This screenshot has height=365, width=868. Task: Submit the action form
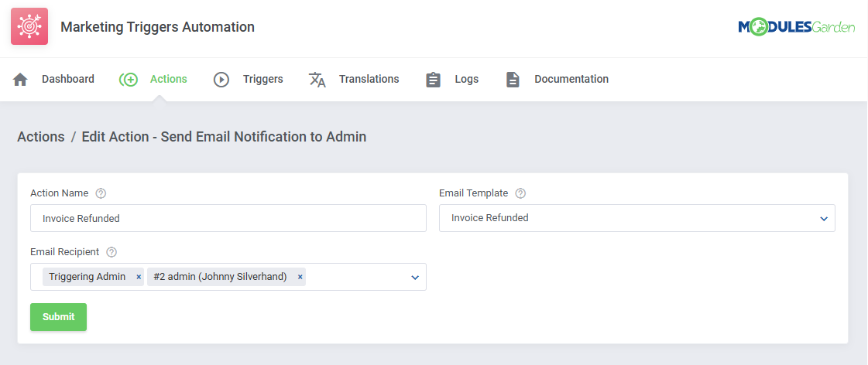click(58, 317)
